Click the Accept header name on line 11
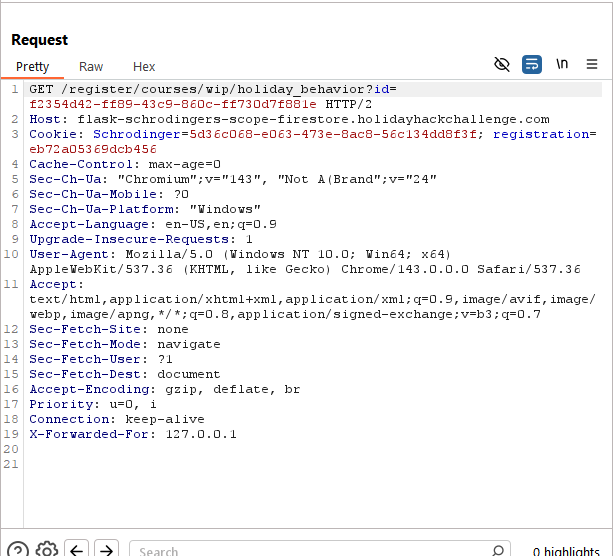This screenshot has width=613, height=556. point(53,284)
